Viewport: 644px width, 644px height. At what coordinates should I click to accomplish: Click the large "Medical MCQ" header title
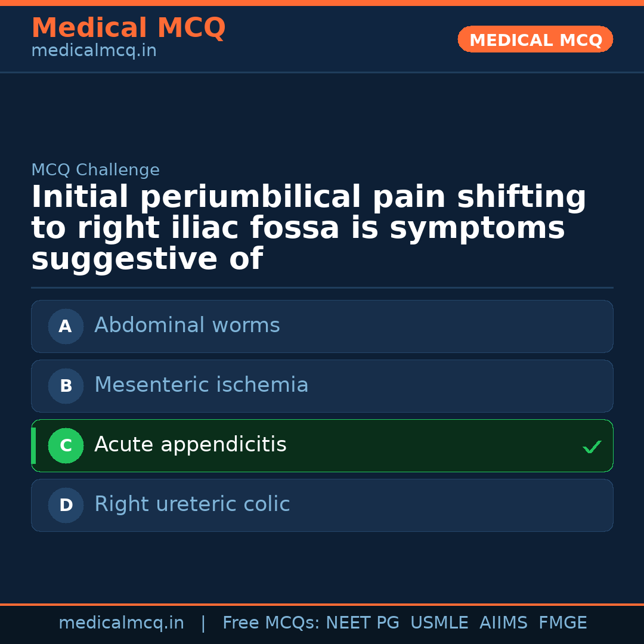[x=128, y=28]
